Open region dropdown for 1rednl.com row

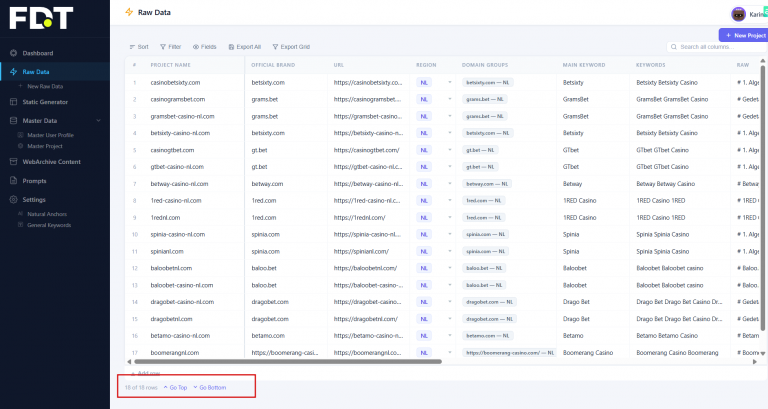click(450, 217)
